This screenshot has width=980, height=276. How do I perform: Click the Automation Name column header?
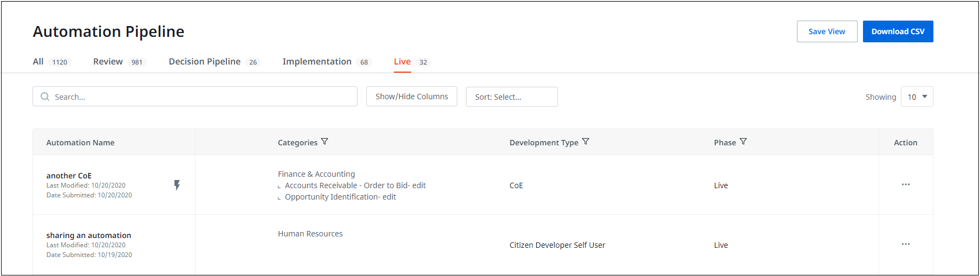click(80, 143)
